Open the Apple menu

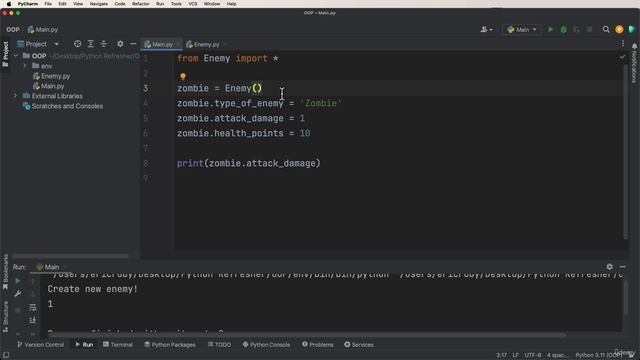point(9,4)
